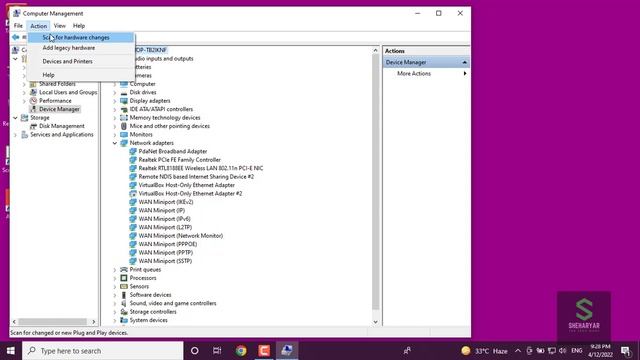Click the Monitors icon
Screen dimensions: 640x360
pyautogui.click(x=124, y=134)
